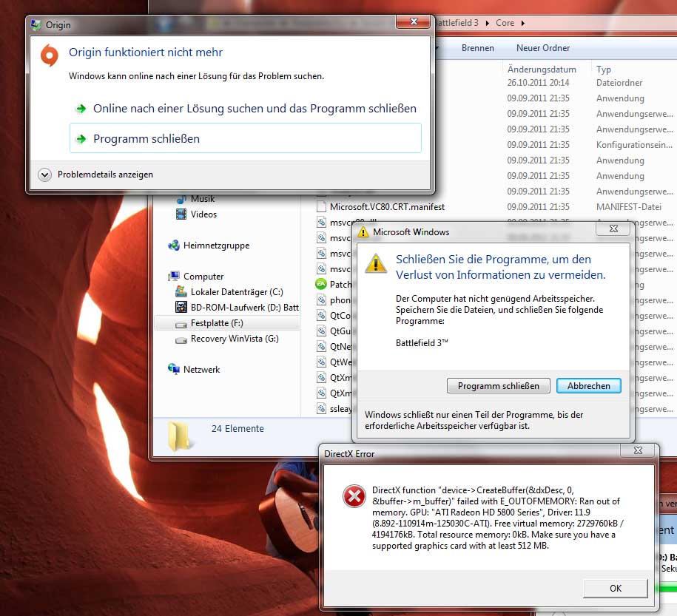This screenshot has width=677, height=616.
Task: Select QtWe file icon
Action: click(321, 362)
